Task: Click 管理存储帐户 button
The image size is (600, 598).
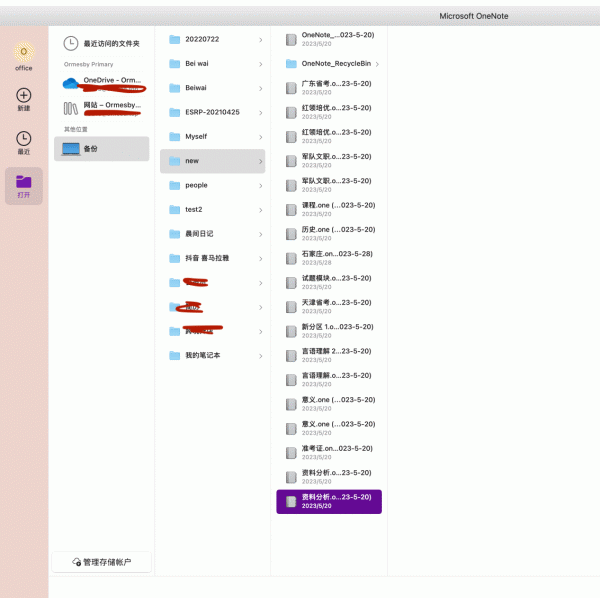Action: 101,563
